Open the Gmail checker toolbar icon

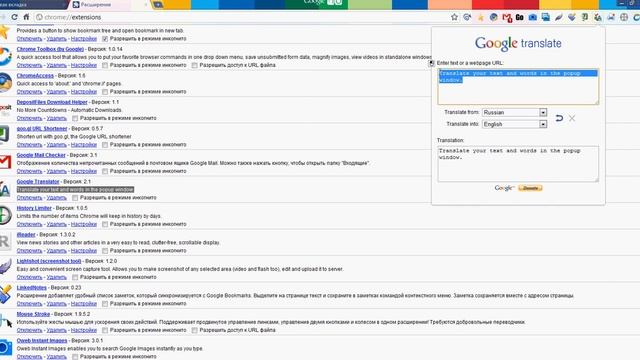(x=507, y=17)
